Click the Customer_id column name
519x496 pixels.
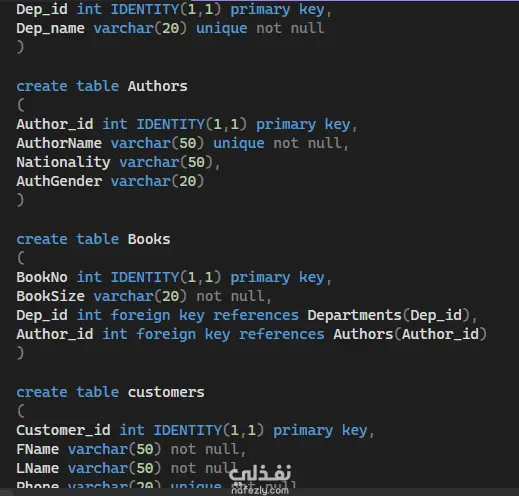click(x=63, y=430)
